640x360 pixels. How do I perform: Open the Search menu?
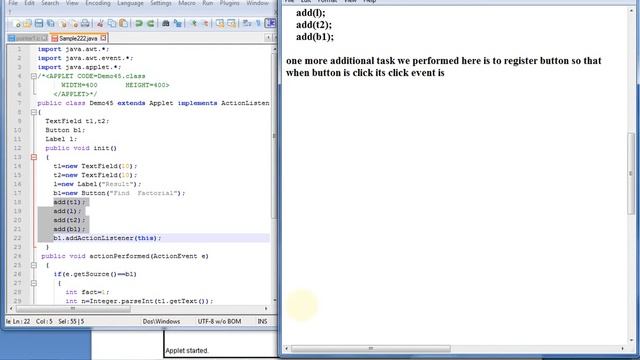50,3
